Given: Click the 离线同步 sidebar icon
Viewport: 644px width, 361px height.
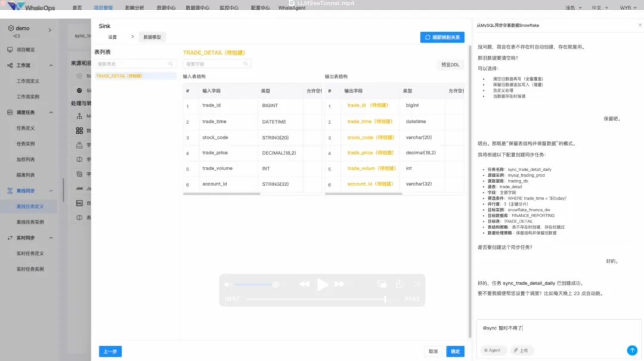Looking at the screenshot, I should (10, 191).
